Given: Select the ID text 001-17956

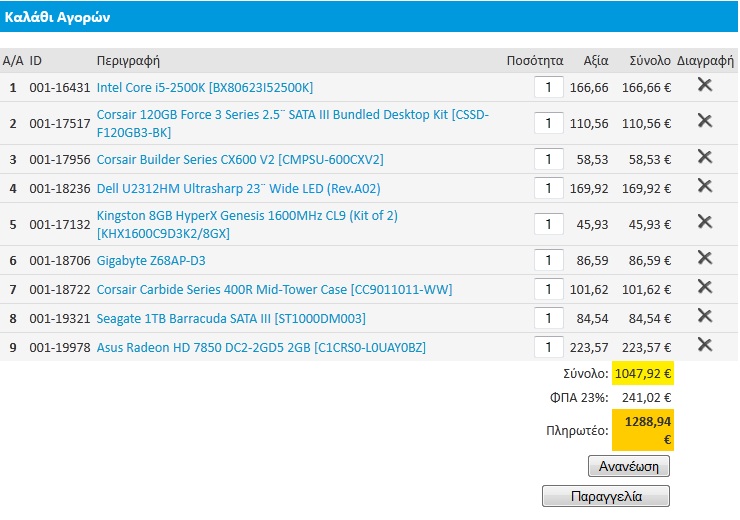Looking at the screenshot, I should click(59, 160).
